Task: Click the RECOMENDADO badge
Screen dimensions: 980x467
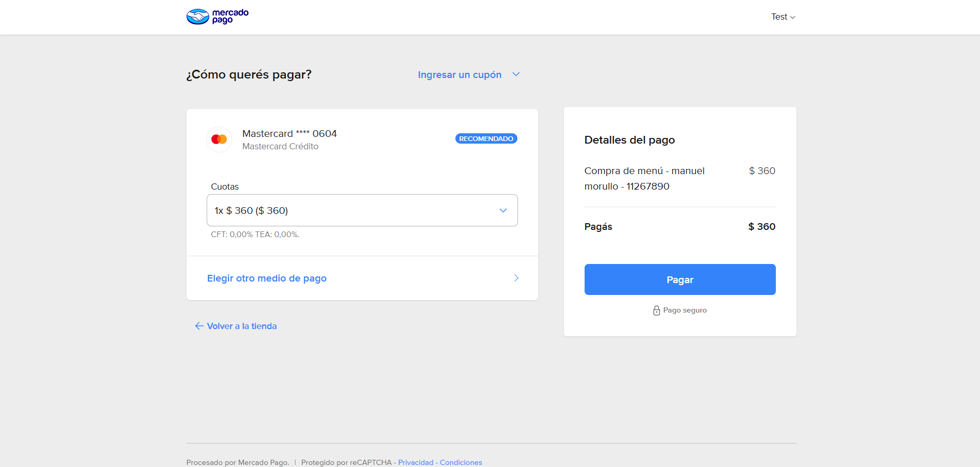Action: tap(486, 138)
